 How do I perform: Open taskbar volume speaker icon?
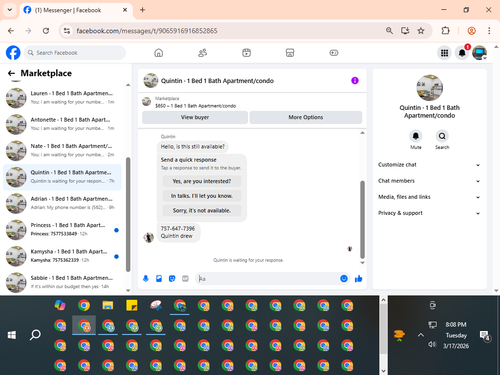[432, 344]
